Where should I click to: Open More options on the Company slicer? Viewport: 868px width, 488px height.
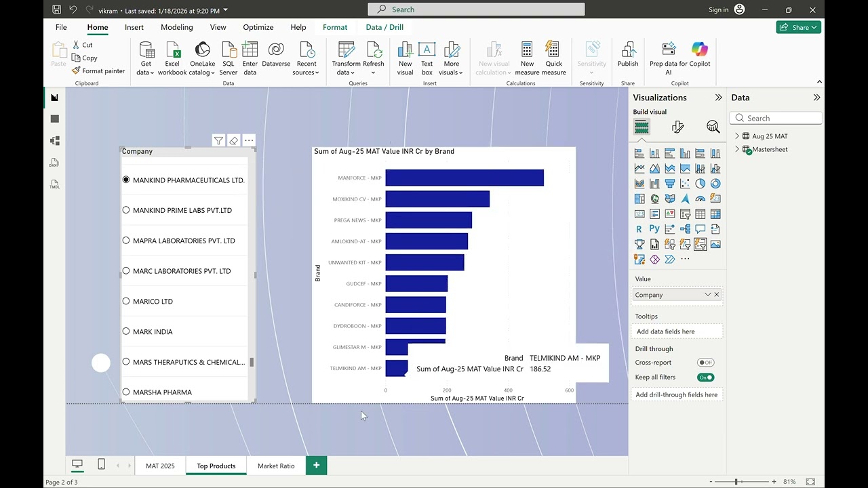[x=249, y=141]
